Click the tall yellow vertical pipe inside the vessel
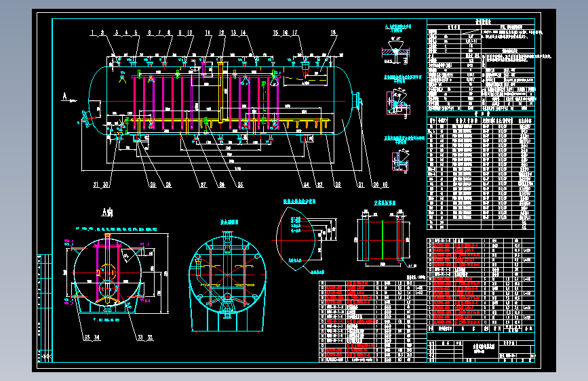Viewport: 588px width, 381px height. pos(220,92)
